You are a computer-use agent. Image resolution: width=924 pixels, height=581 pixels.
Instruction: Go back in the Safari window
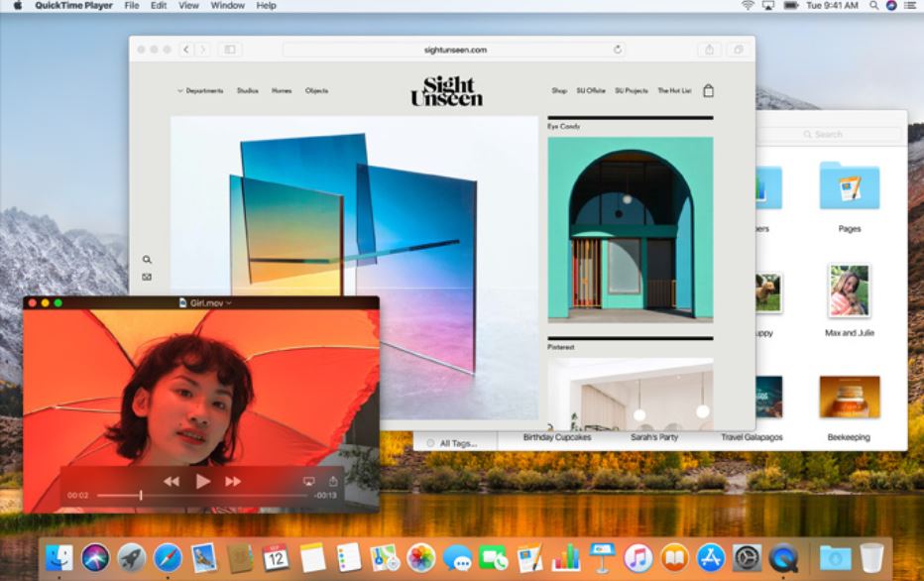coord(186,50)
